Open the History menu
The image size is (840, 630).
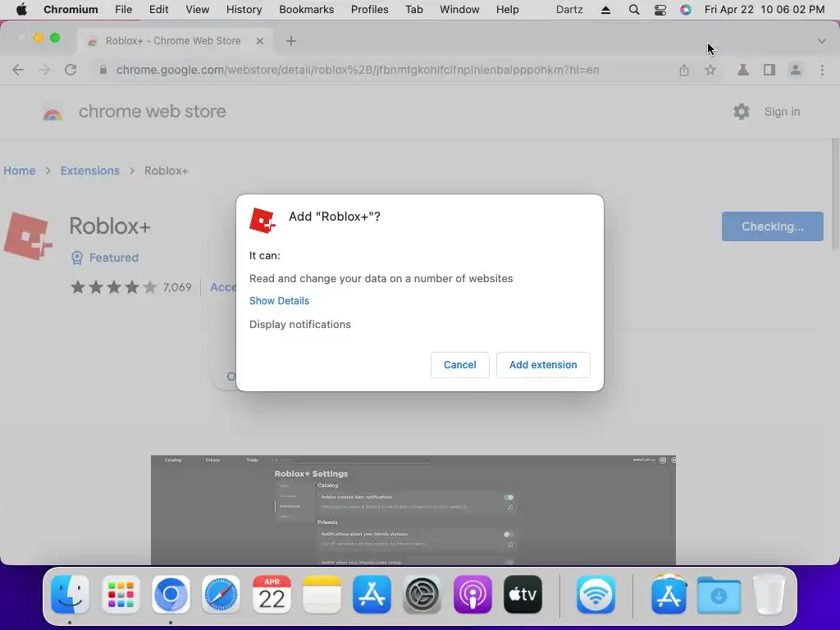(x=244, y=10)
